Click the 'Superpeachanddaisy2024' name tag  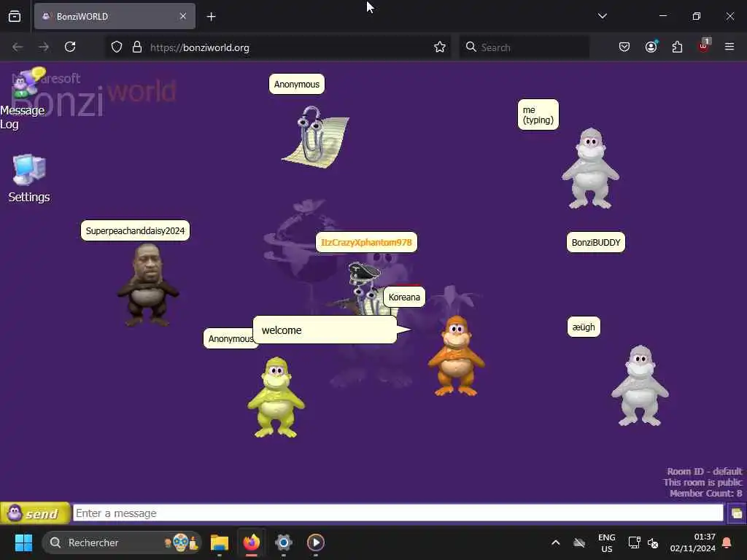[x=135, y=231]
